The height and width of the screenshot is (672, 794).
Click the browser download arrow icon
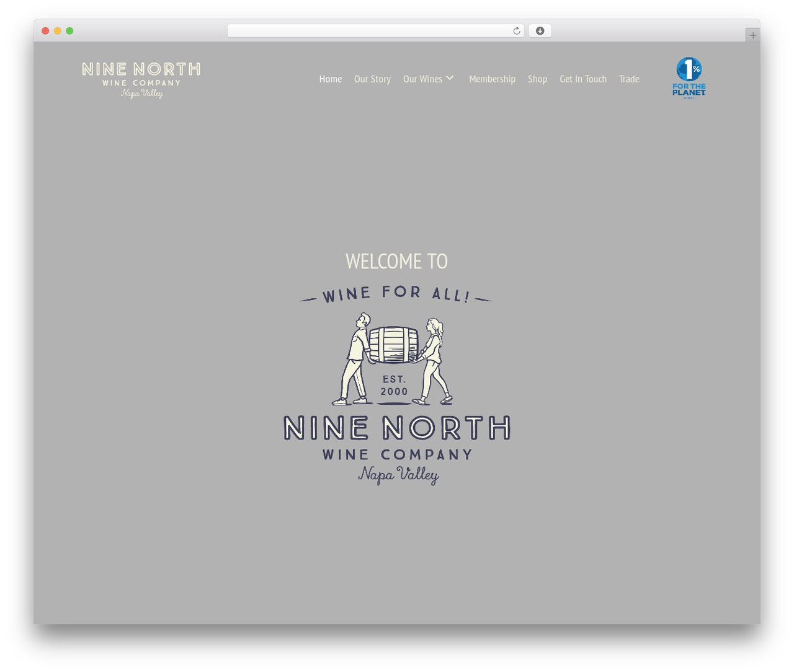540,31
